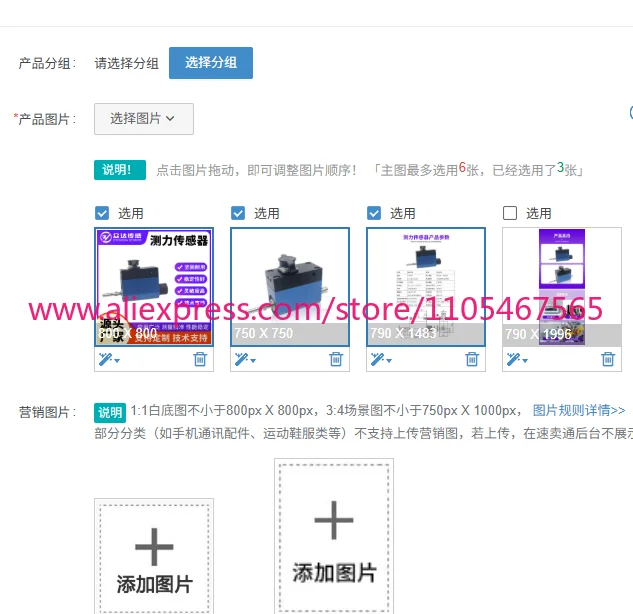Delete the 800 X 800 image with trash icon

tap(200, 359)
